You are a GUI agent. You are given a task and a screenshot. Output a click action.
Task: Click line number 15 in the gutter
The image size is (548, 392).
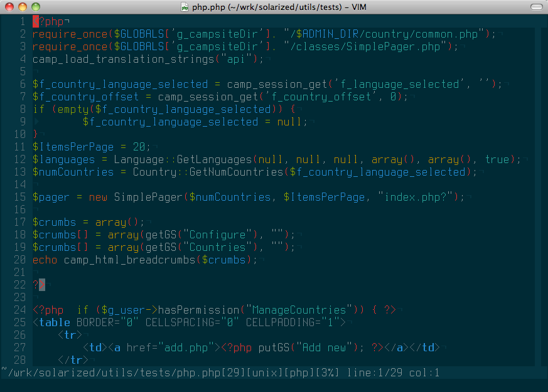20,197
